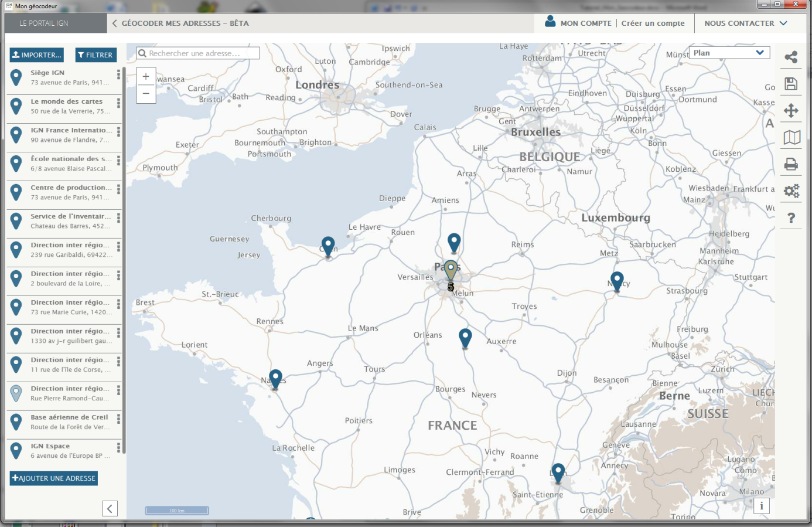The height and width of the screenshot is (527, 812).
Task: Click Créer un compte link
Action: click(x=653, y=23)
